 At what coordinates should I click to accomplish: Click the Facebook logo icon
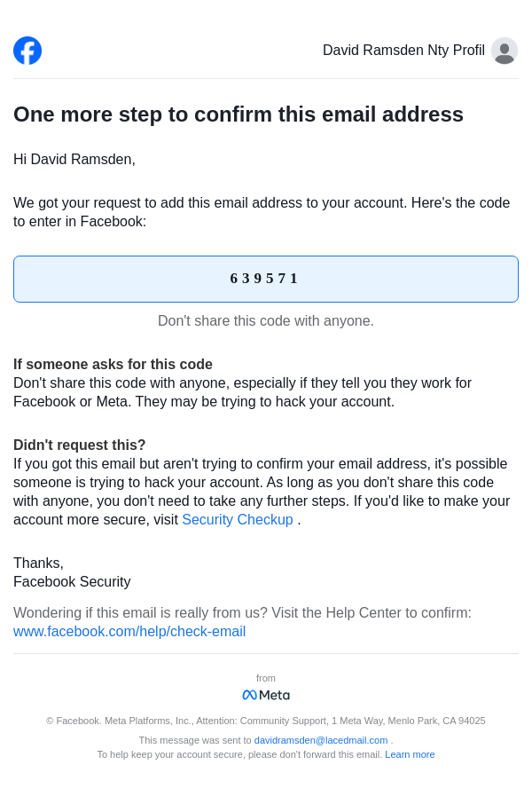27,51
